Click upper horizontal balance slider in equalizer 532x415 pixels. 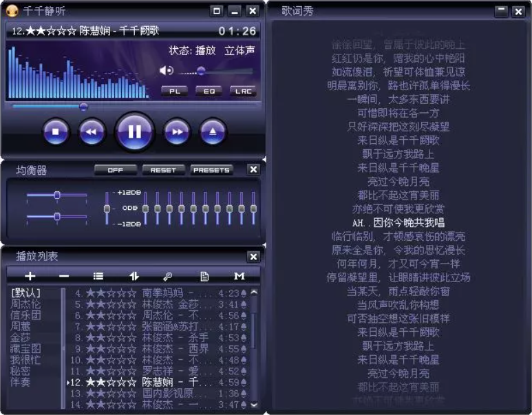point(56,195)
